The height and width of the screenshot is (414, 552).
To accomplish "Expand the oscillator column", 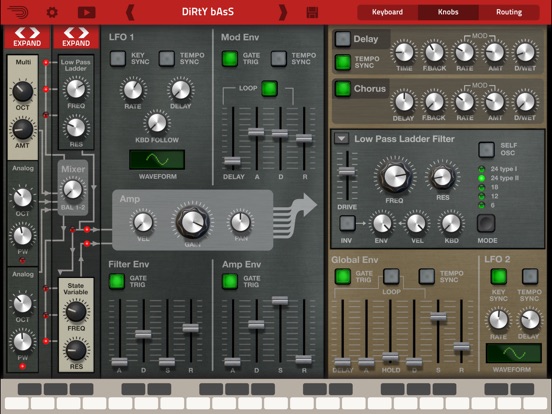I will point(27,37).
